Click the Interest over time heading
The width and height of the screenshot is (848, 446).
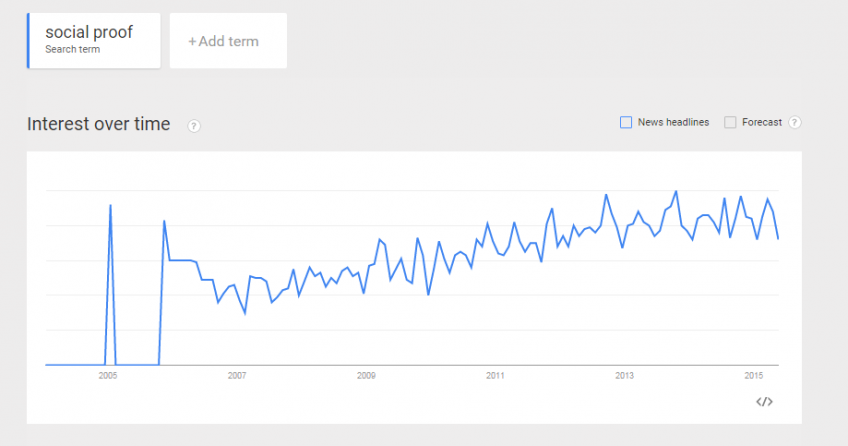(x=99, y=124)
